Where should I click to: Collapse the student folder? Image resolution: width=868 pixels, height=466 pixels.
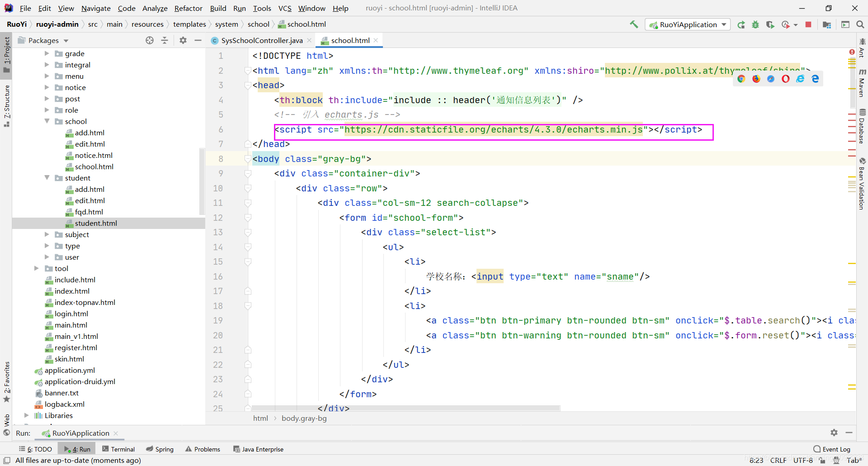(x=47, y=178)
